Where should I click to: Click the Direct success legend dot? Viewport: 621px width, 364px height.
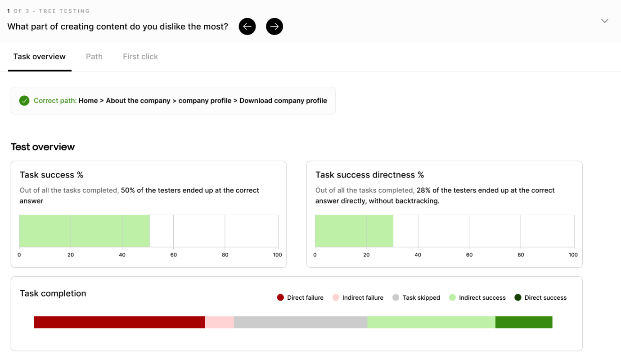[518, 297]
